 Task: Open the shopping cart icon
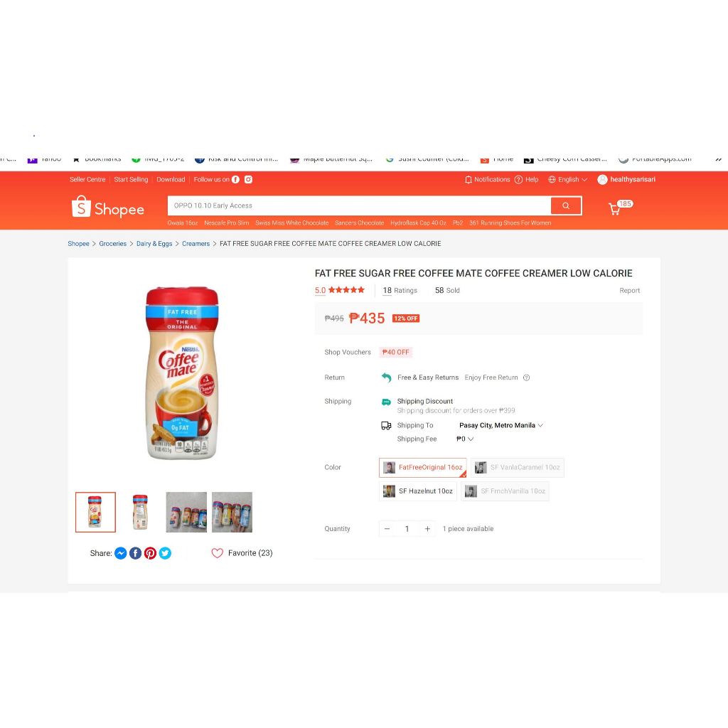pos(615,209)
